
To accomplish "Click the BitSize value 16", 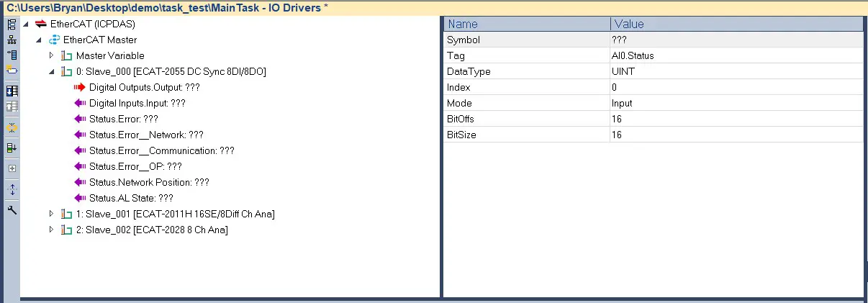I will tap(737, 135).
